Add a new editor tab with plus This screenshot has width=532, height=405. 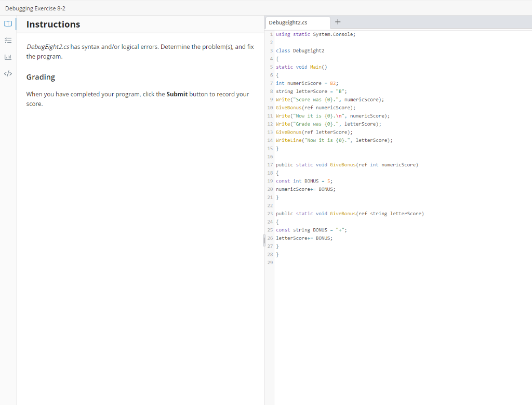(x=338, y=22)
